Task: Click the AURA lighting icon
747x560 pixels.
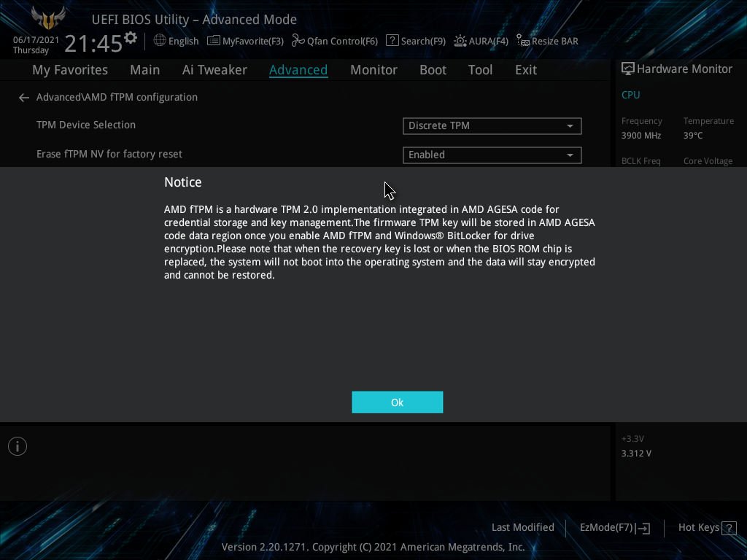Action: (x=460, y=41)
